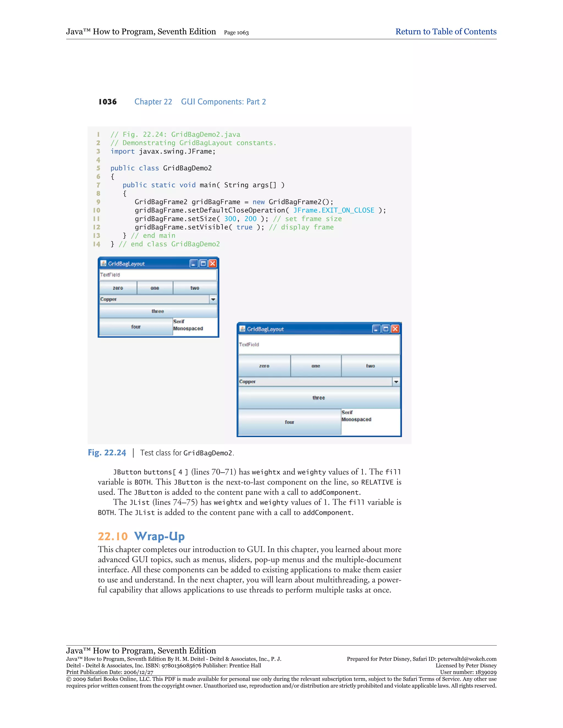Close the small GridBagLayout window
The image size is (563, 728).
[x=212, y=264]
